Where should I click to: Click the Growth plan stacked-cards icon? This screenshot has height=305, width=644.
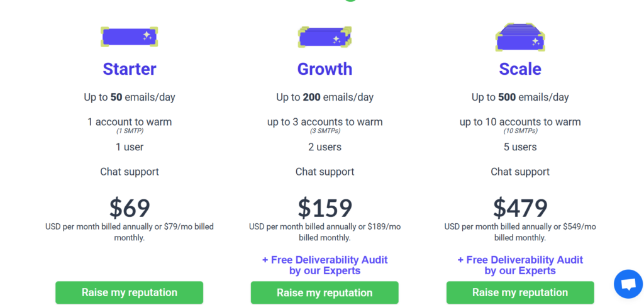325,37
